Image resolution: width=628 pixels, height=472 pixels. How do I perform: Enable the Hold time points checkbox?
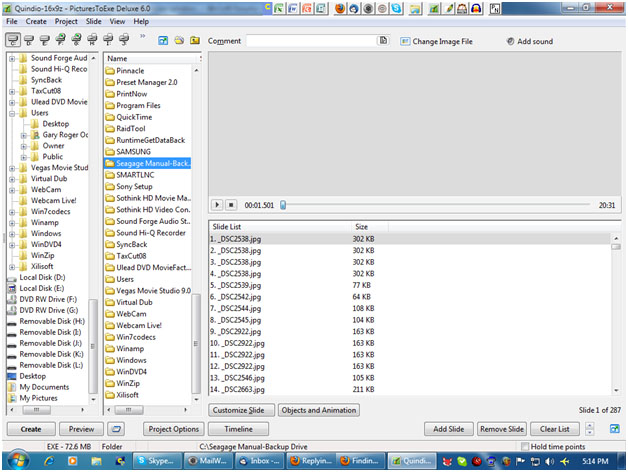coord(525,446)
